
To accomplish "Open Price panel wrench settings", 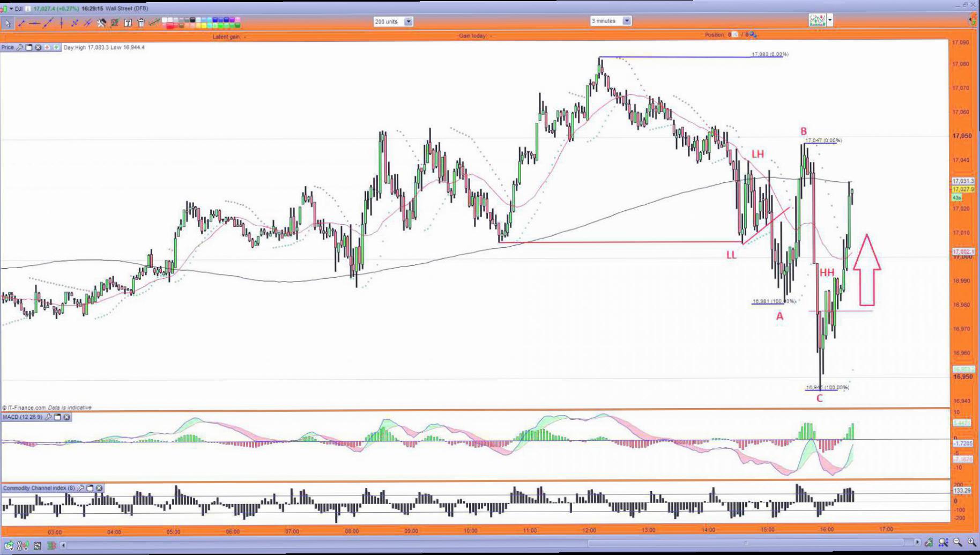I will (x=20, y=47).
